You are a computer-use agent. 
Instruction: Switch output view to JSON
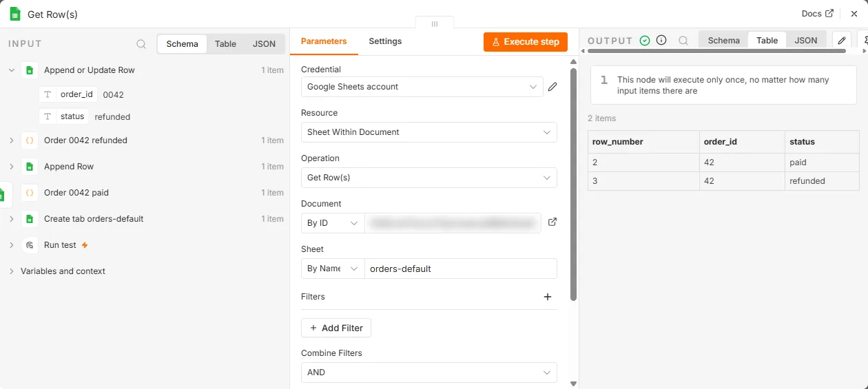806,41
